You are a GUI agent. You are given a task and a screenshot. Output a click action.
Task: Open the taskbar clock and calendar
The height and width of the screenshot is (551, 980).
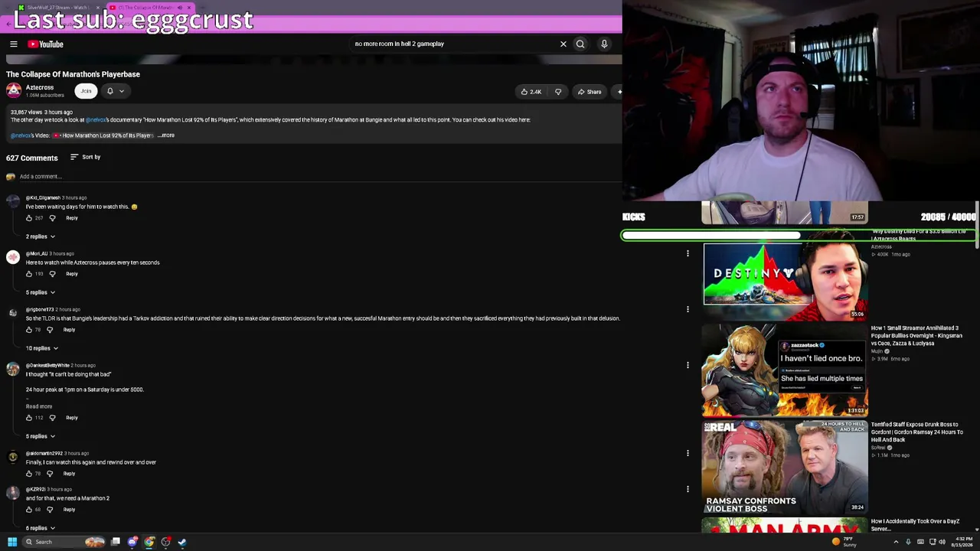[962, 542]
